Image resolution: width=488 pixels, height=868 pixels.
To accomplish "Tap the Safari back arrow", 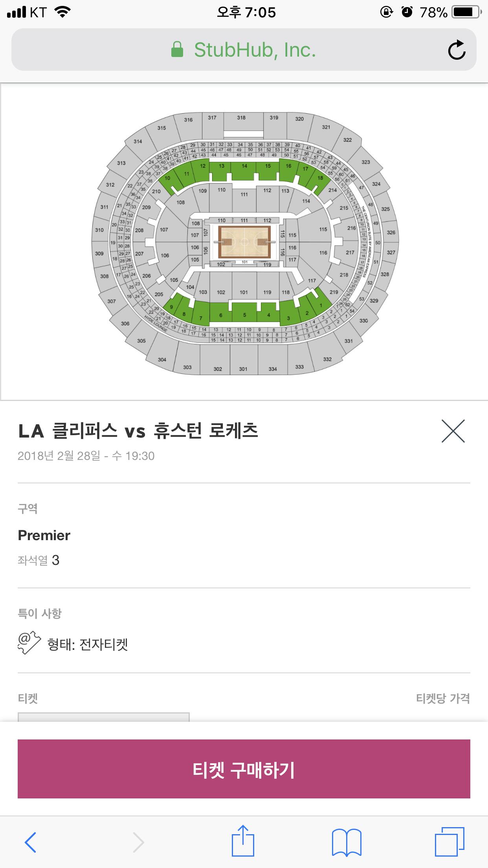I will click(x=30, y=842).
